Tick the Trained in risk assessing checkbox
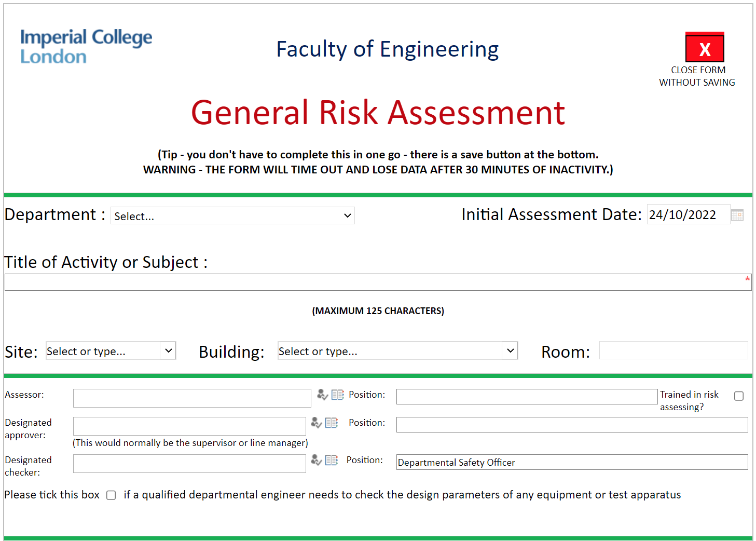 click(x=739, y=396)
